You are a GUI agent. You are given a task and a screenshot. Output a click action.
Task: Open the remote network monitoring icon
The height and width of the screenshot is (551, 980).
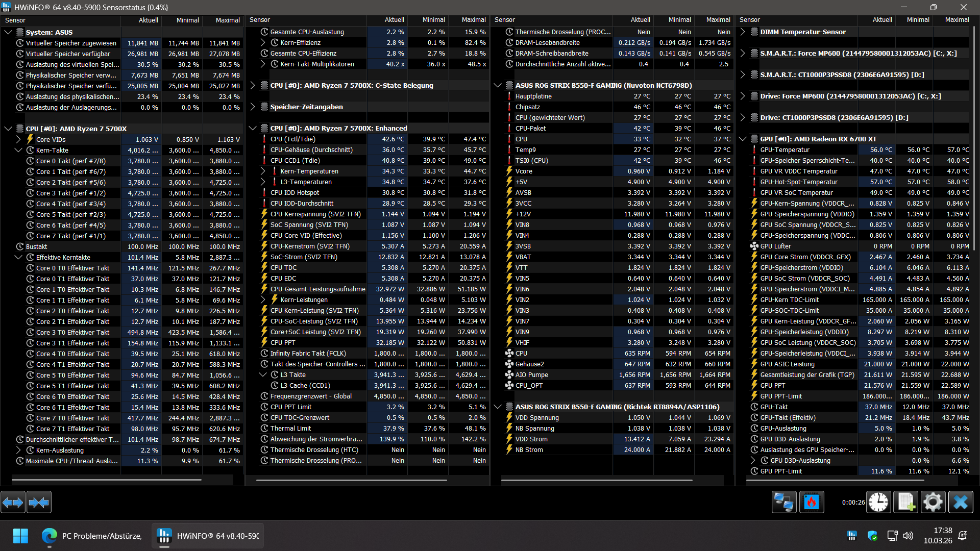tap(783, 503)
